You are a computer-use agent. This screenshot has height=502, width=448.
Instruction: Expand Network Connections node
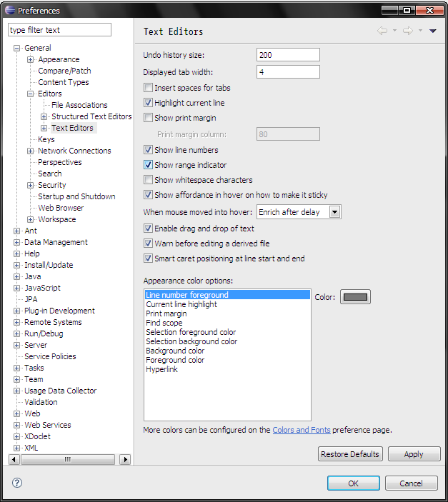30,151
